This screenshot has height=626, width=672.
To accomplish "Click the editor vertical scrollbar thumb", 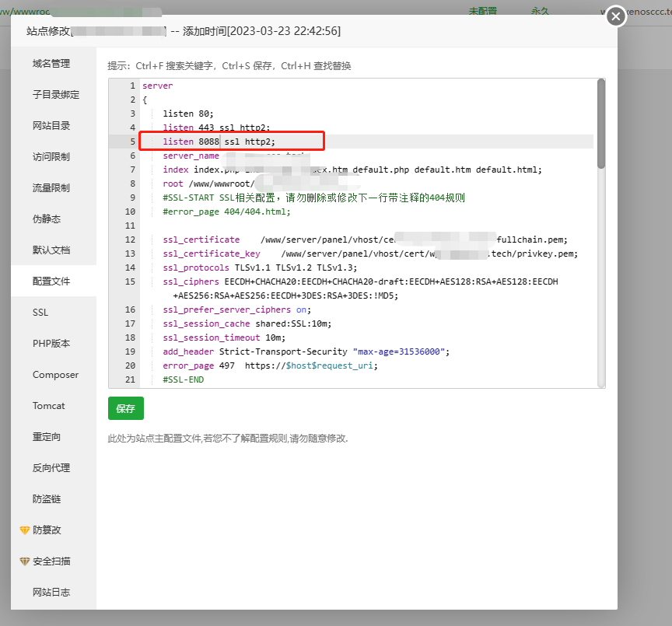I will click(601, 124).
